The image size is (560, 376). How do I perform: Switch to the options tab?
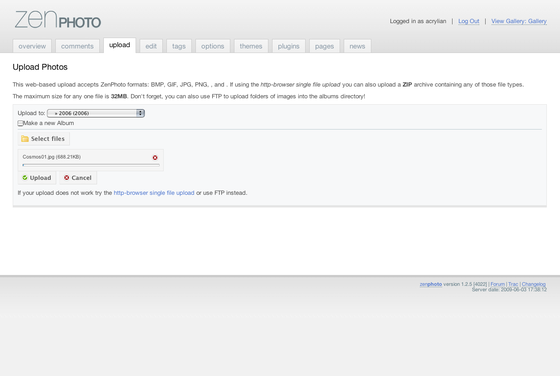point(212,46)
